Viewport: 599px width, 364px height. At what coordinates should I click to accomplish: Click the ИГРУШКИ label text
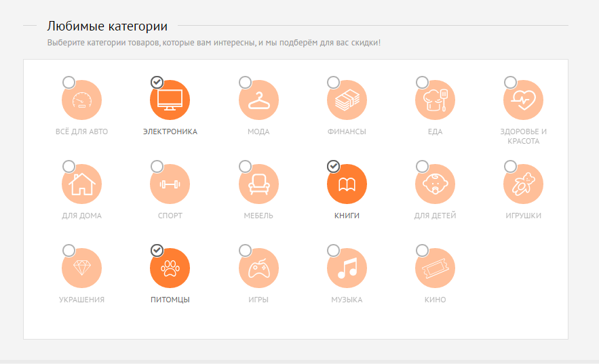coord(523,216)
